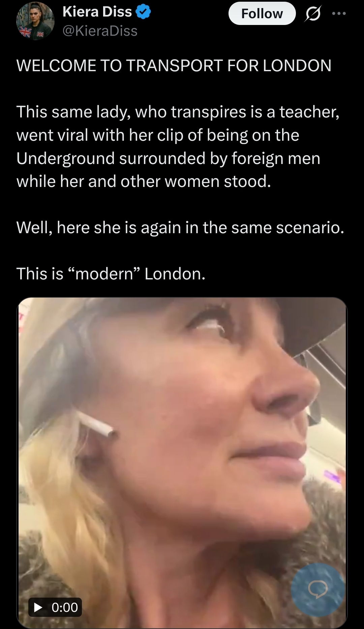Open the @KieraDiss handle link

[x=100, y=31]
